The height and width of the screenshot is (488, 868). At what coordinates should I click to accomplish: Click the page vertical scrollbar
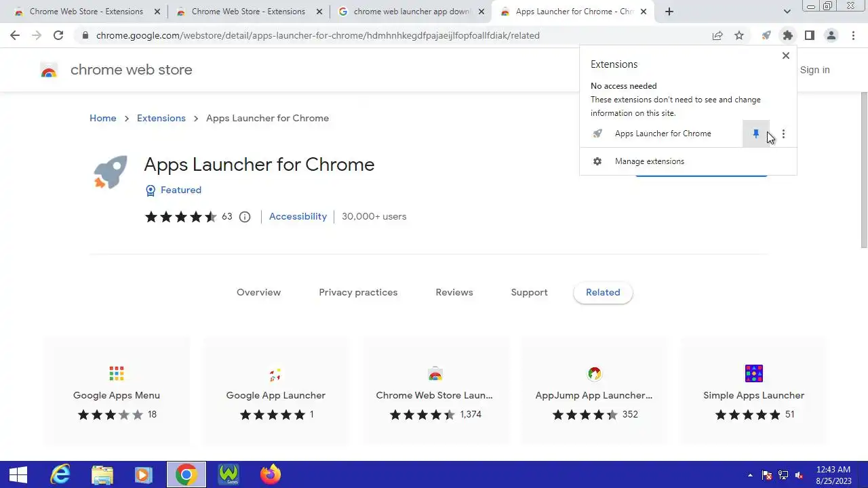[863, 169]
